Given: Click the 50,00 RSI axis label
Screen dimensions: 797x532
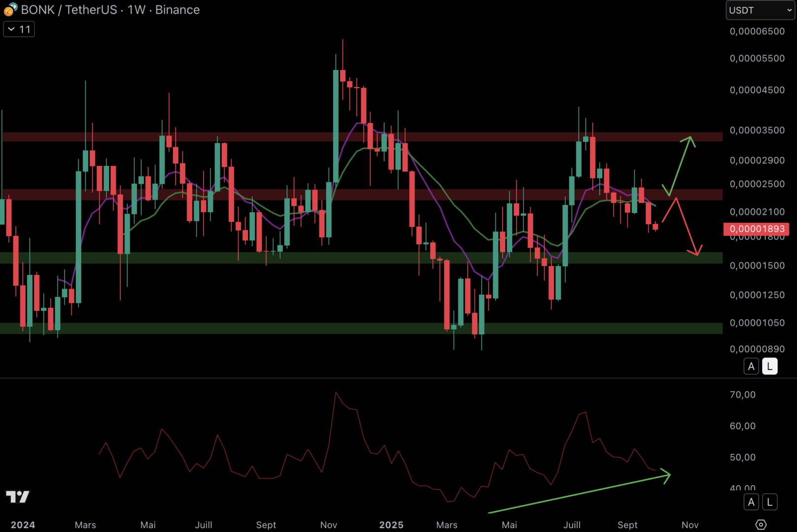Looking at the screenshot, I should [743, 458].
